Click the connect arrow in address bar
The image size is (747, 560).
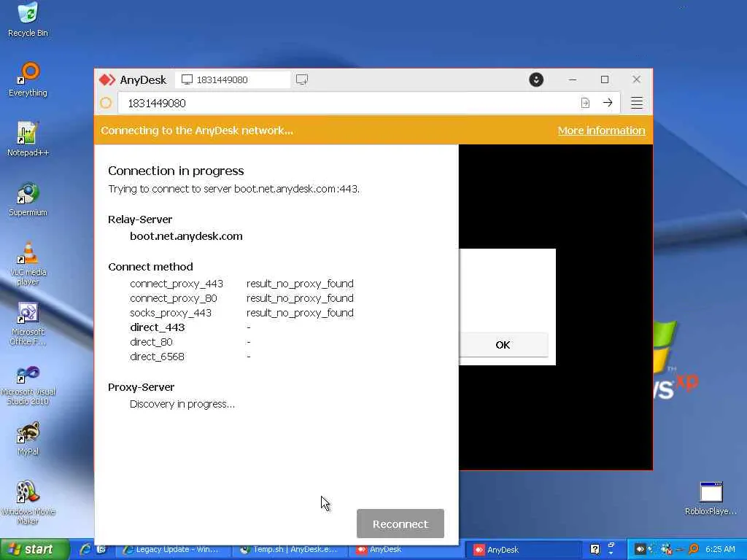(608, 103)
